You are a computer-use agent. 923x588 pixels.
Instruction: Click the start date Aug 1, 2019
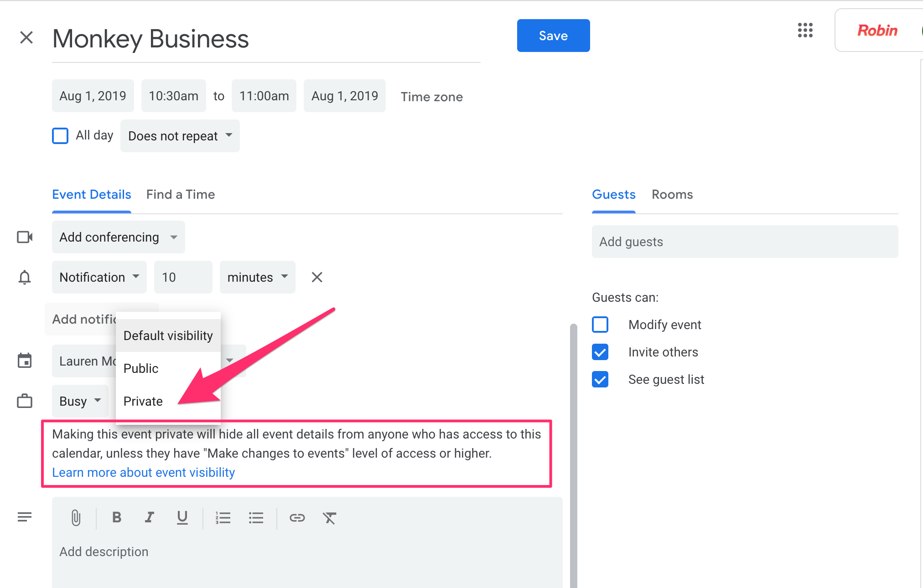tap(93, 96)
